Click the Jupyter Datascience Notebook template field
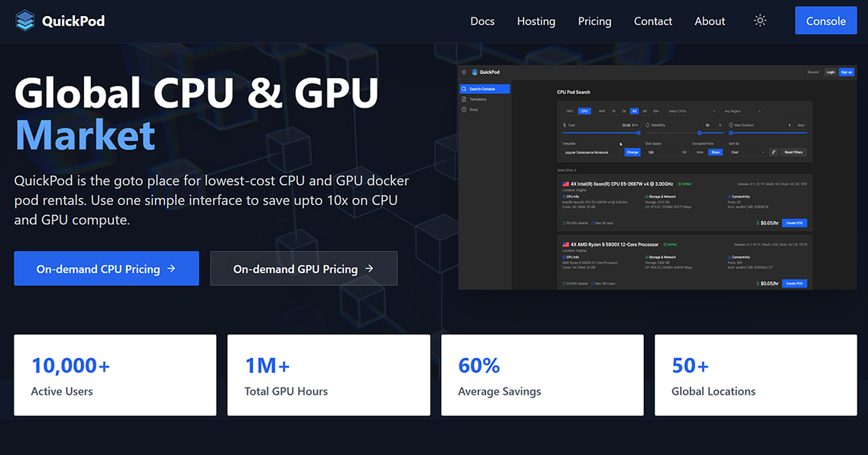The height and width of the screenshot is (455, 868). point(594,152)
